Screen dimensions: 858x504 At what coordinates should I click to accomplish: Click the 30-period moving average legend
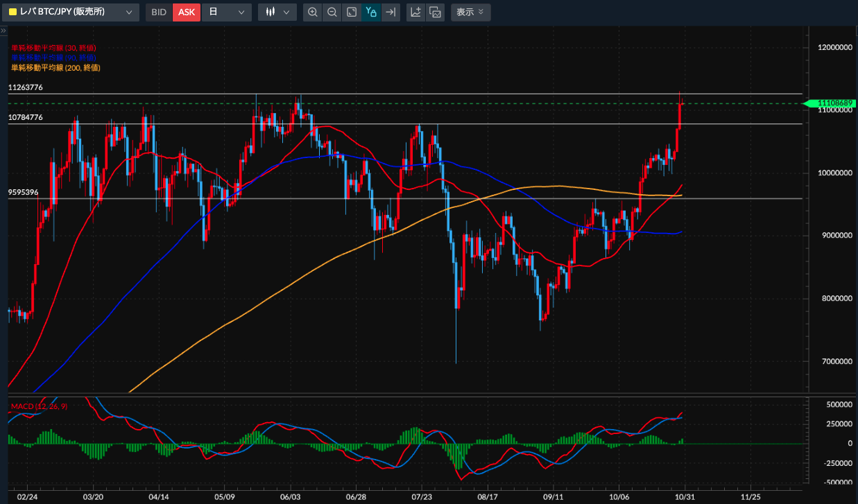click(x=53, y=48)
